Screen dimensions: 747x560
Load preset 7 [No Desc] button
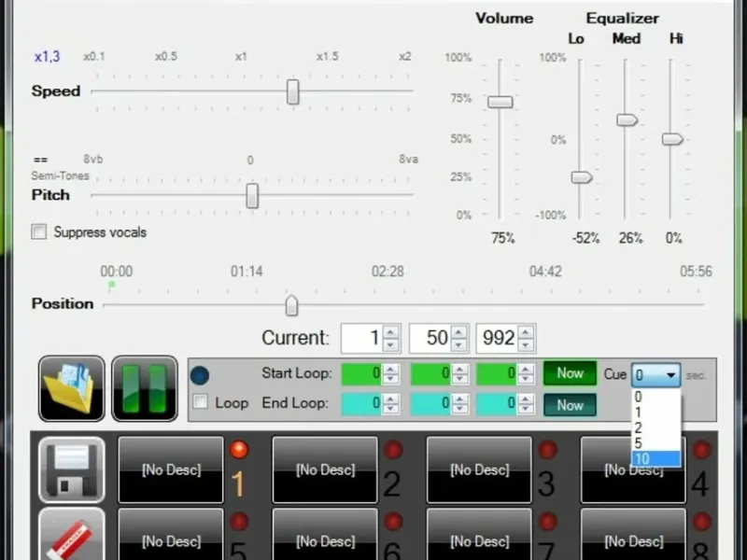pos(479,534)
